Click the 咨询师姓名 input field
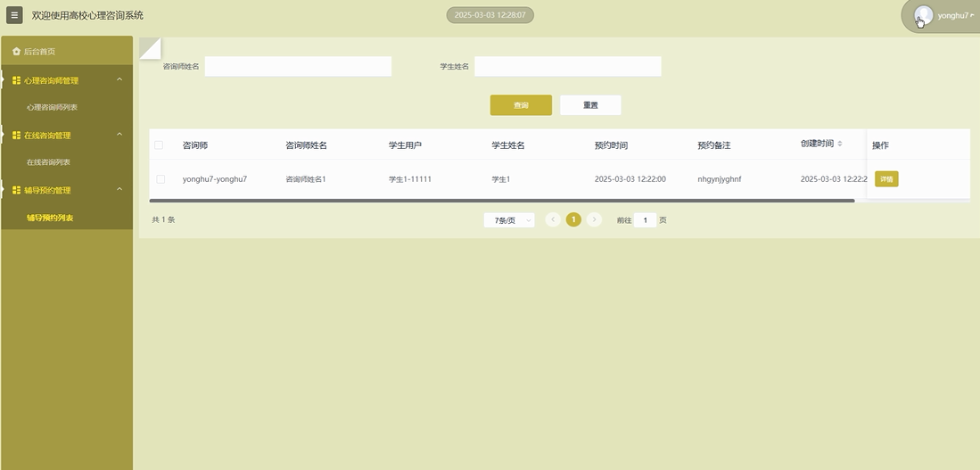Viewport: 980px width, 470px height. click(x=298, y=67)
